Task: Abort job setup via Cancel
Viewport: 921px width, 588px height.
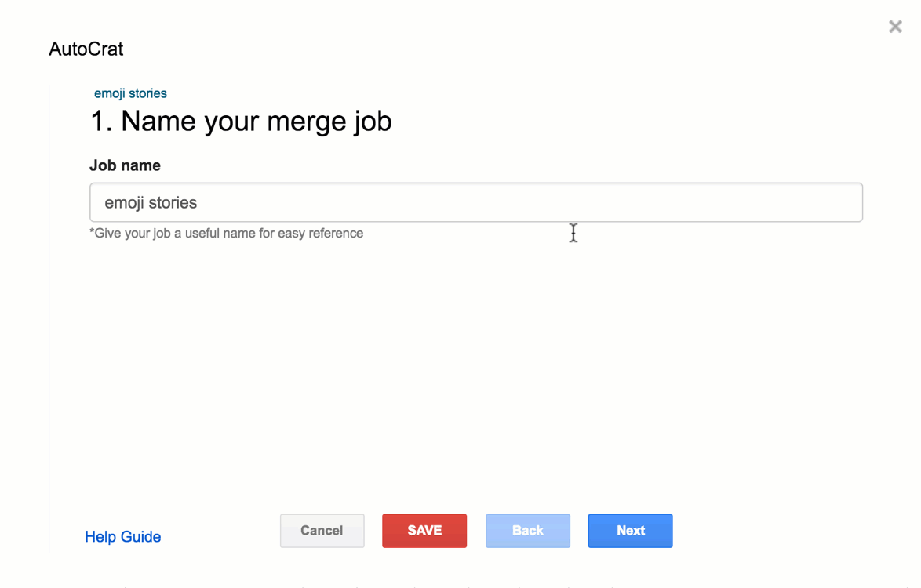Action: (322, 531)
